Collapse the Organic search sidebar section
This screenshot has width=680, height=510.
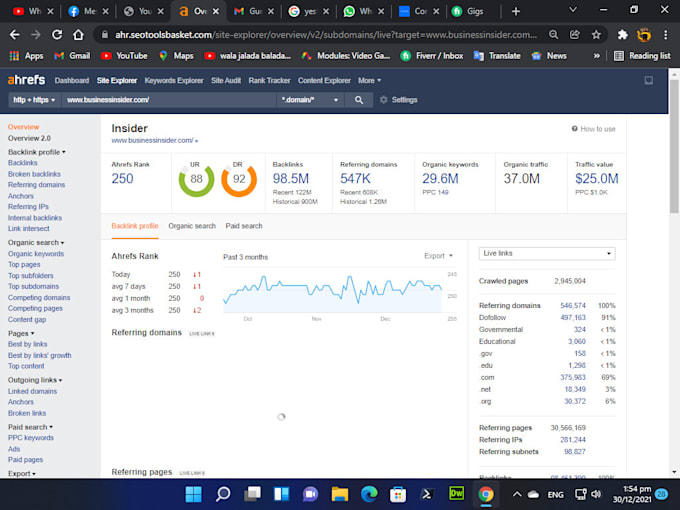coord(36,243)
